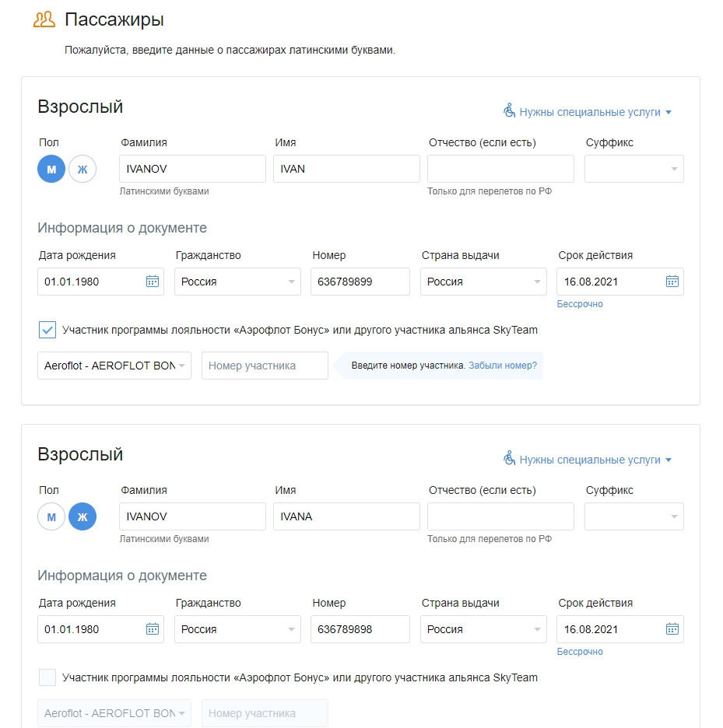Open first passenger's Гражданство dropdown
This screenshot has height=728, width=723.
coord(237,282)
